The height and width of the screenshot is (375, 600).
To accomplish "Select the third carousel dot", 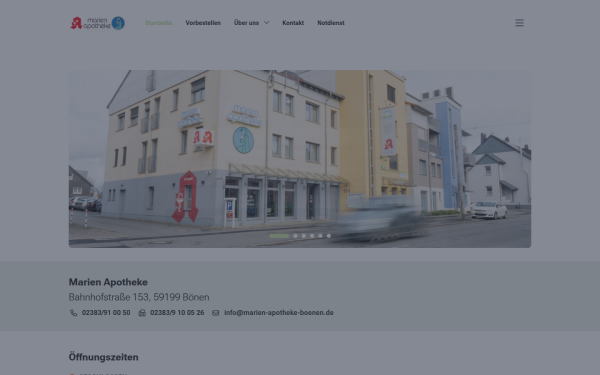I will pos(303,236).
